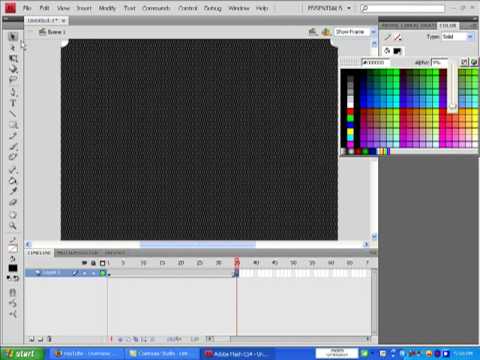Click the Stroke color pencil icon in Color panel

388,37
